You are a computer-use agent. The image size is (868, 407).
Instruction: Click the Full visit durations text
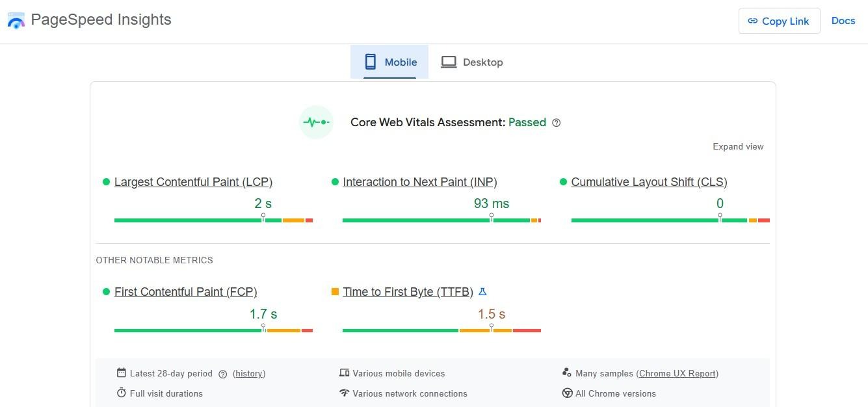click(x=166, y=393)
